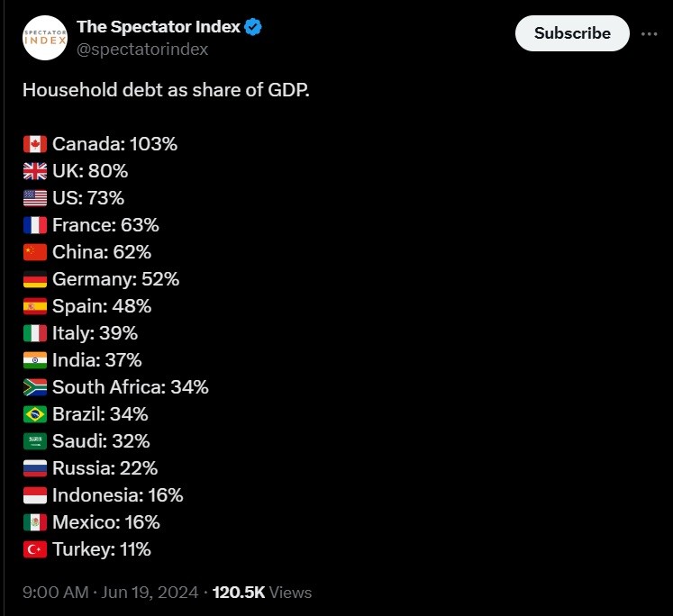Click the 'Household debt as share of GDP' text
Viewport: 673px width, 616px height.
165,90
